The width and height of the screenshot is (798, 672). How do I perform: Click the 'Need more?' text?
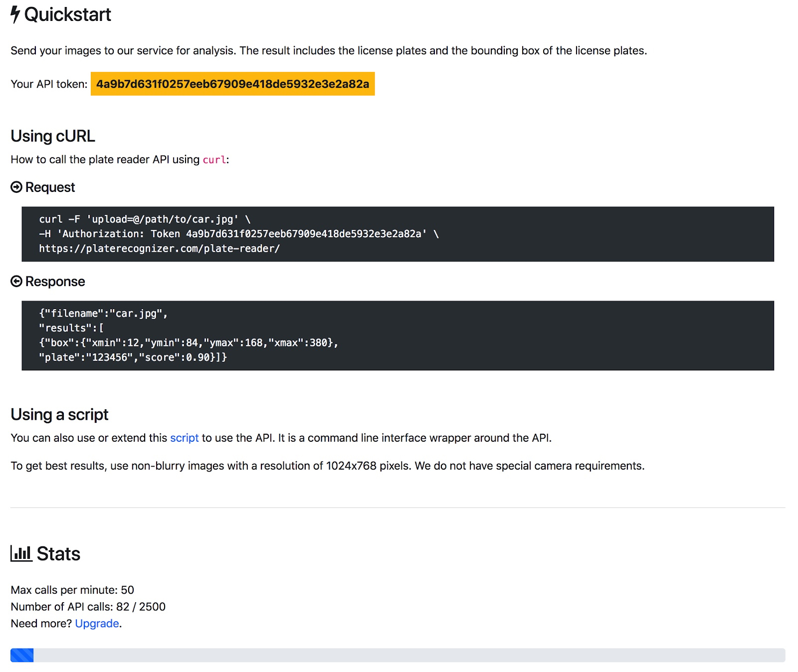[x=41, y=624]
